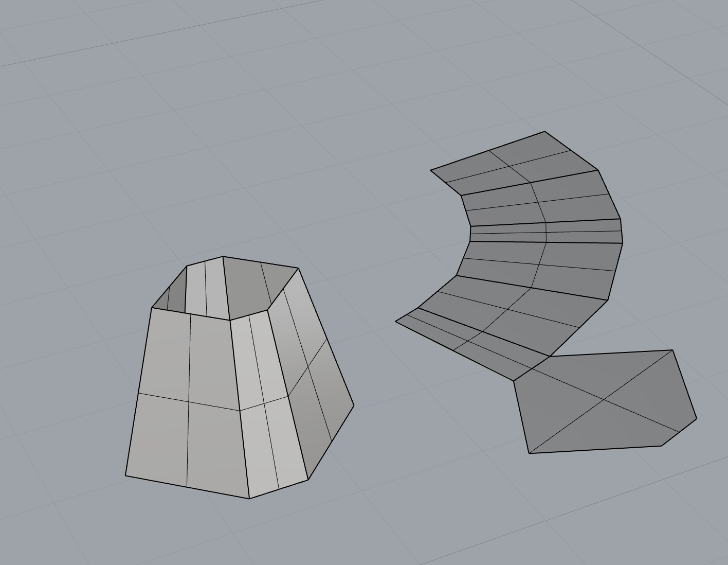
Task: Click the bottom front corner vertex of the tapered solid
Action: (249, 498)
